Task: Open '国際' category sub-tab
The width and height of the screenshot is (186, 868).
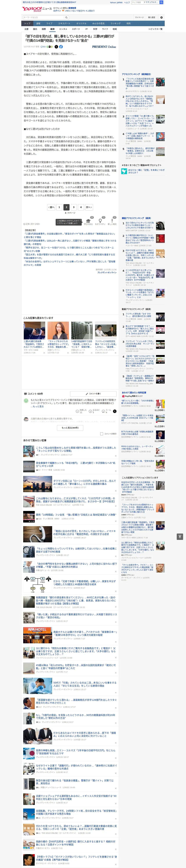Action: (44, 29)
